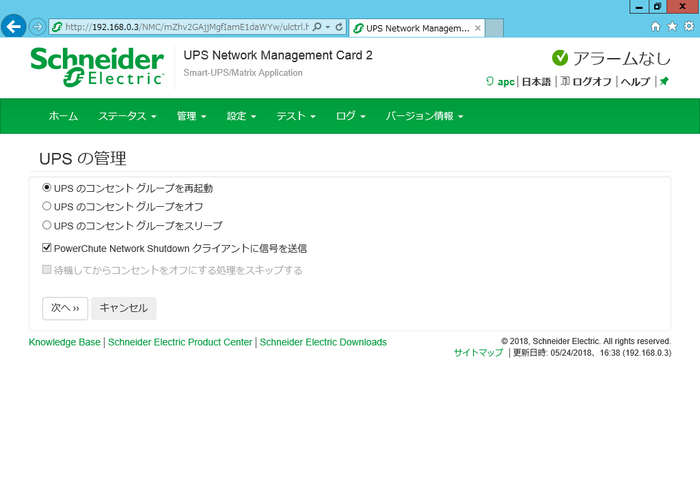Open favorites with the star icon
The height and width of the screenshot is (497, 700).
(672, 26)
